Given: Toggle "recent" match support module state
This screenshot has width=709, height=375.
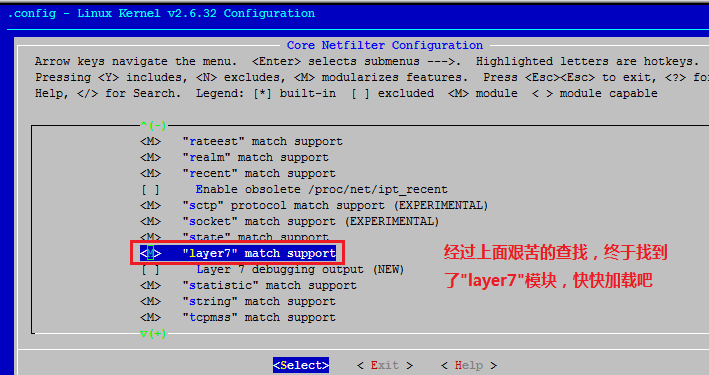Looking at the screenshot, I should 150,173.
